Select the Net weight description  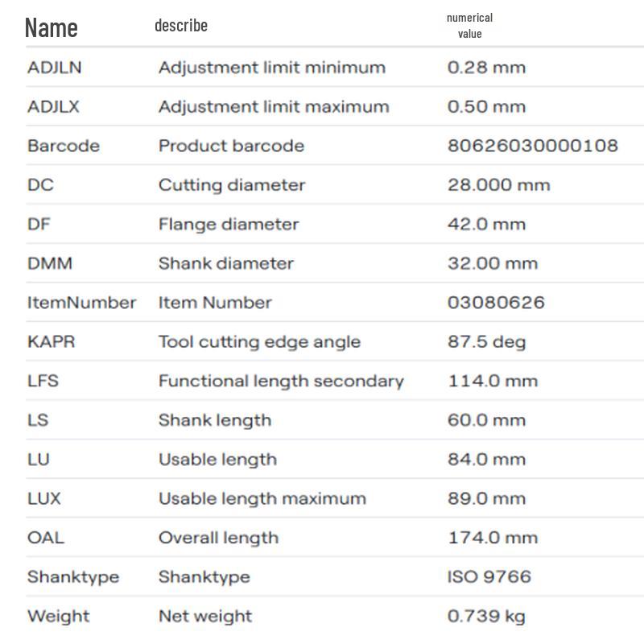click(205, 616)
